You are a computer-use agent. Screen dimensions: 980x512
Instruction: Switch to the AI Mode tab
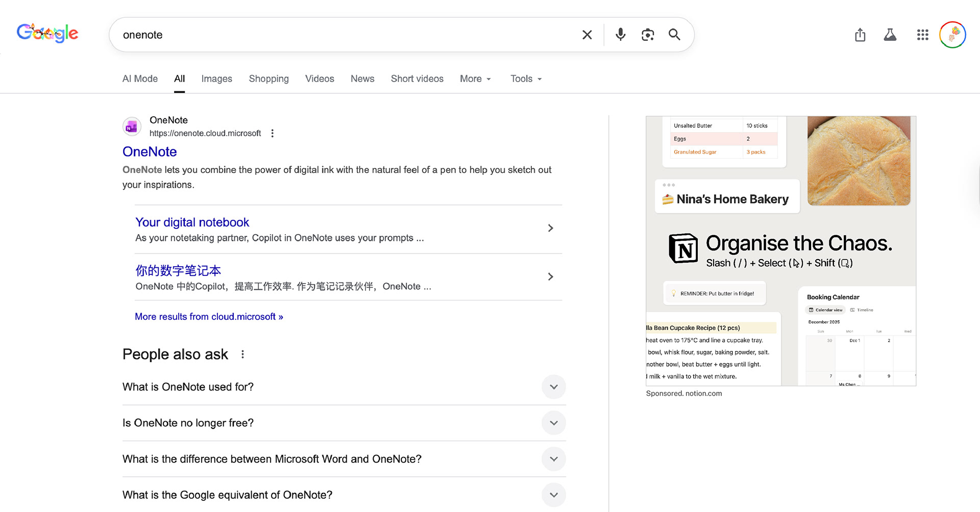(x=140, y=79)
